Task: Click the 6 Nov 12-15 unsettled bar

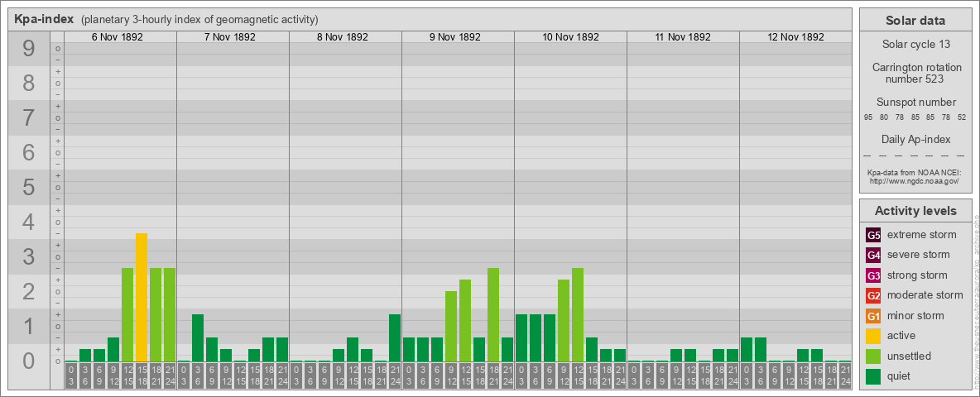Action: coord(127,315)
